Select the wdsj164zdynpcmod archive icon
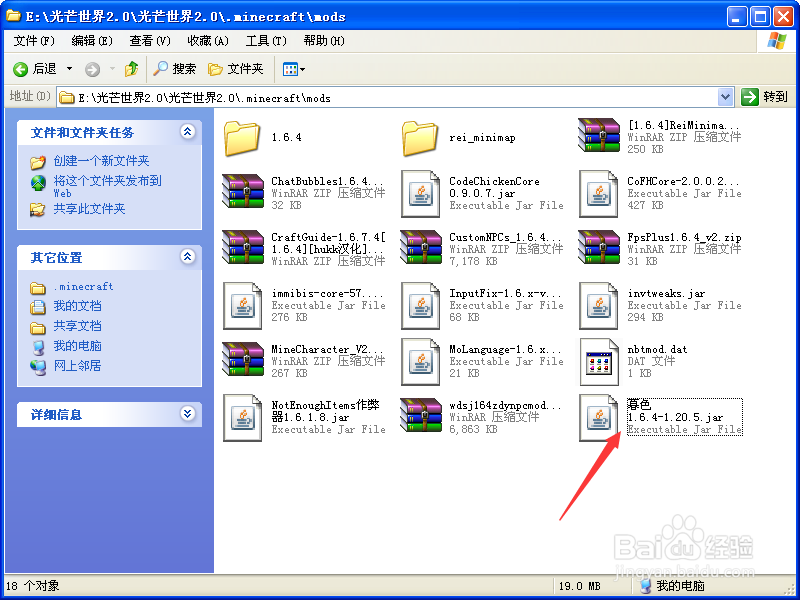 421,416
